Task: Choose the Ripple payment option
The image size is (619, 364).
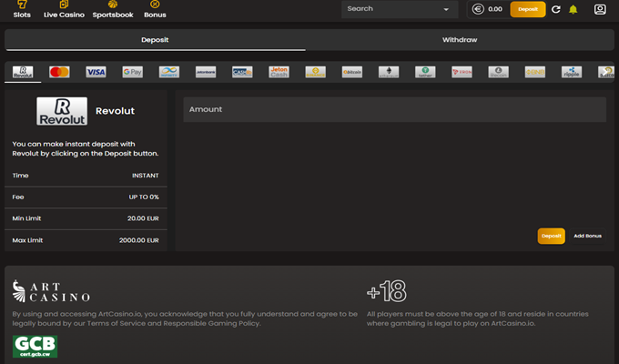Action: [x=571, y=72]
